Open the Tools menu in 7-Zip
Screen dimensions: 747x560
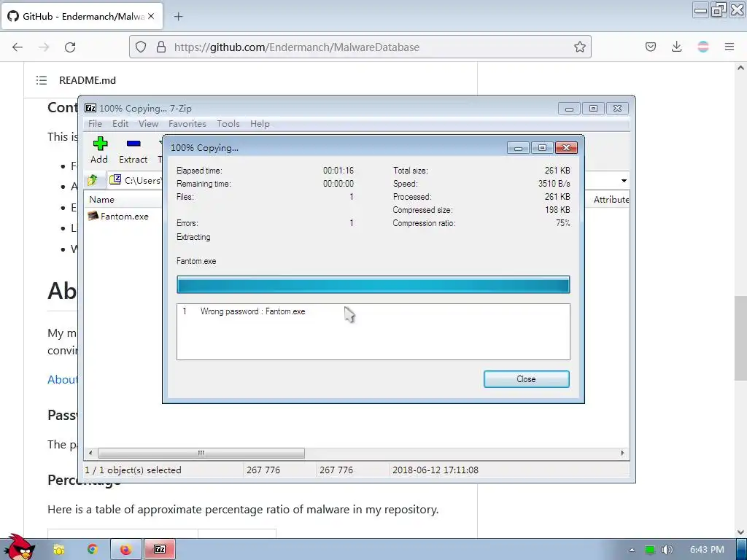pos(228,124)
